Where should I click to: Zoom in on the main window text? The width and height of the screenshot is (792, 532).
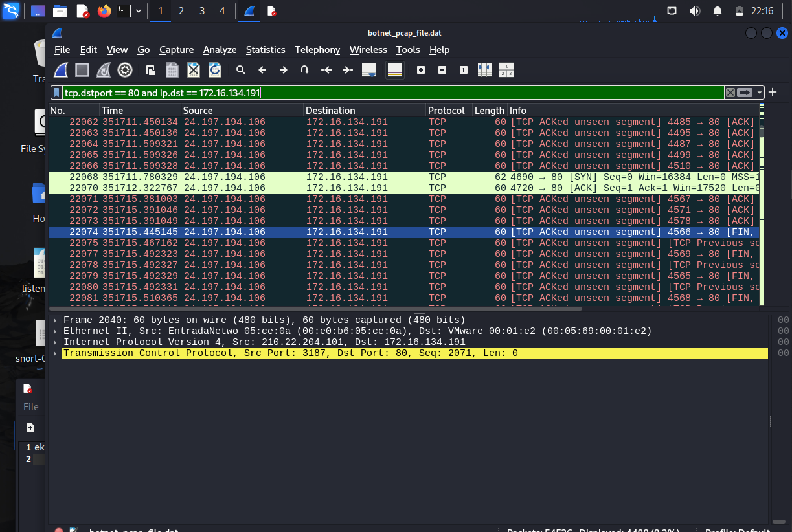(421, 70)
